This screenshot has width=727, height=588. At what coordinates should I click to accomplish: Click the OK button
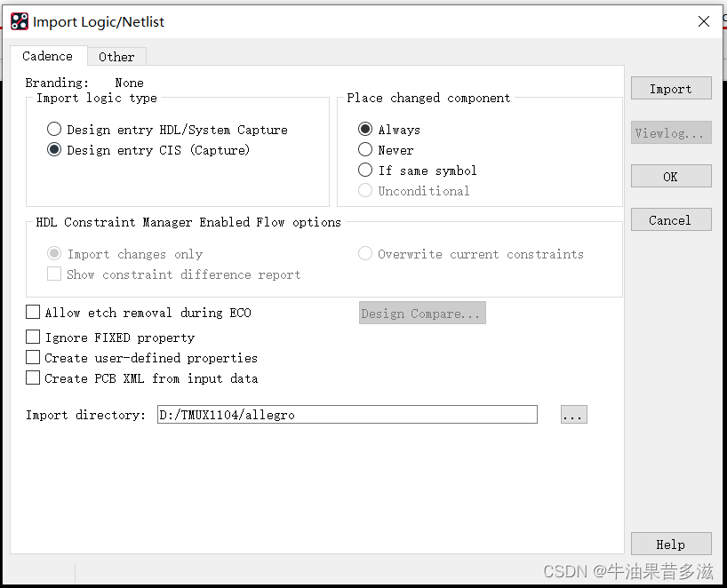670,176
